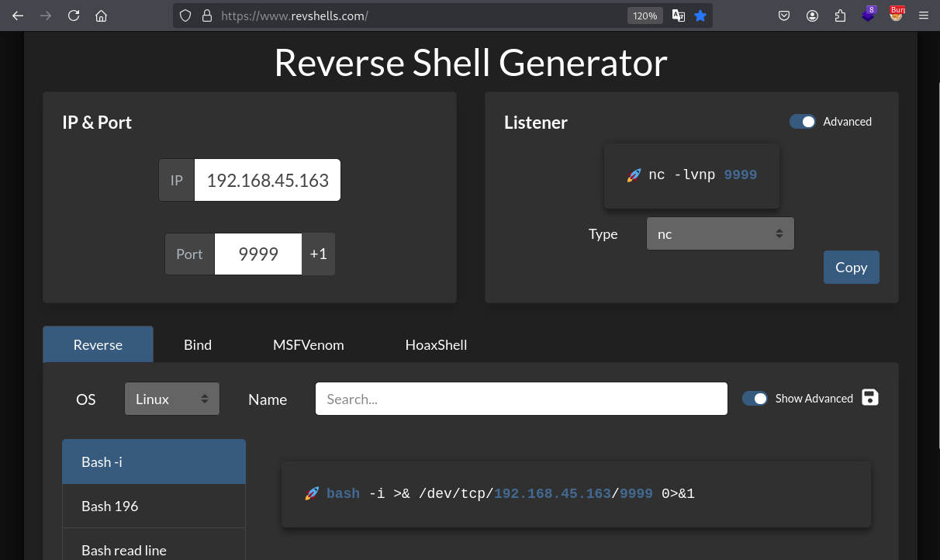Copy the listener command

[851, 267]
